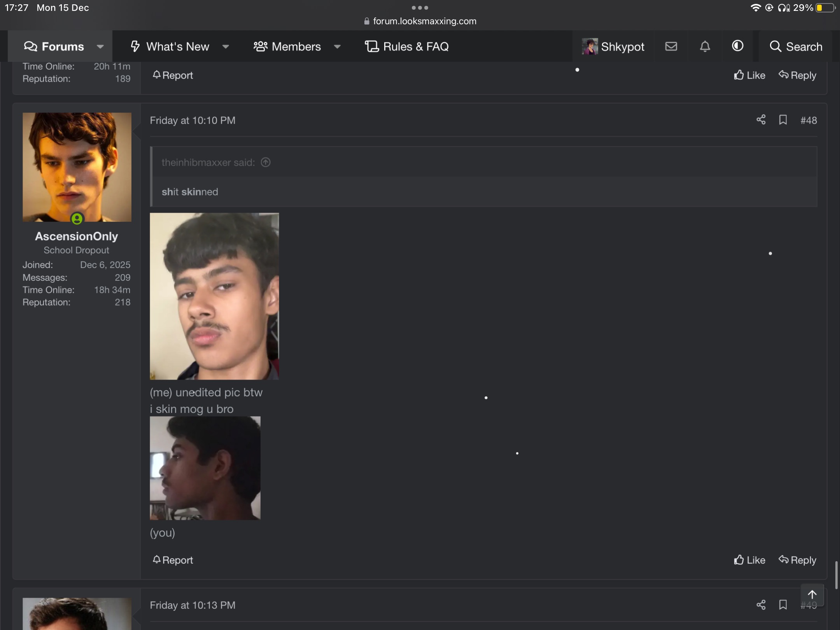Expand the What's New dropdown arrow
The height and width of the screenshot is (630, 840).
point(226,47)
